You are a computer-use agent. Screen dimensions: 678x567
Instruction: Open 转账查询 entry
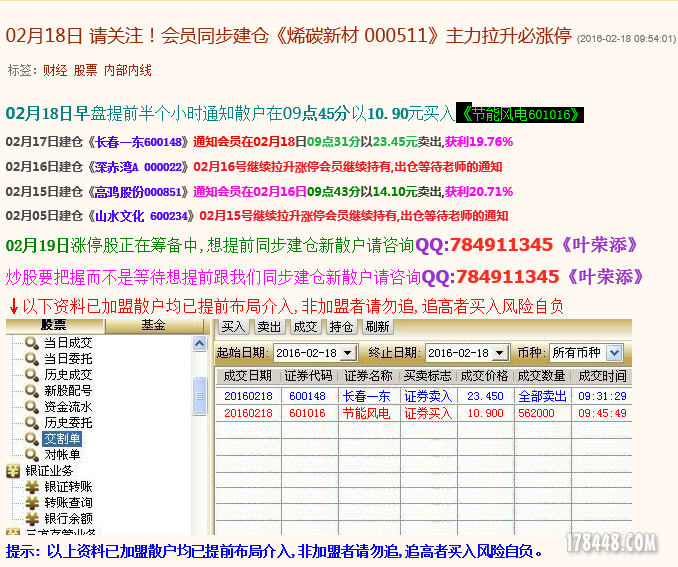(68, 503)
